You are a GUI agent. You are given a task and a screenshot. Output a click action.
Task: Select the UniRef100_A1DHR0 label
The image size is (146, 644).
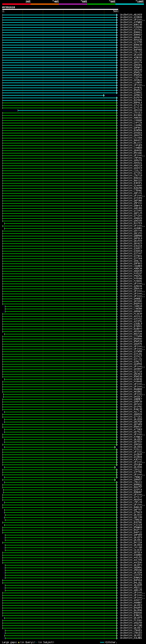(131, 228)
